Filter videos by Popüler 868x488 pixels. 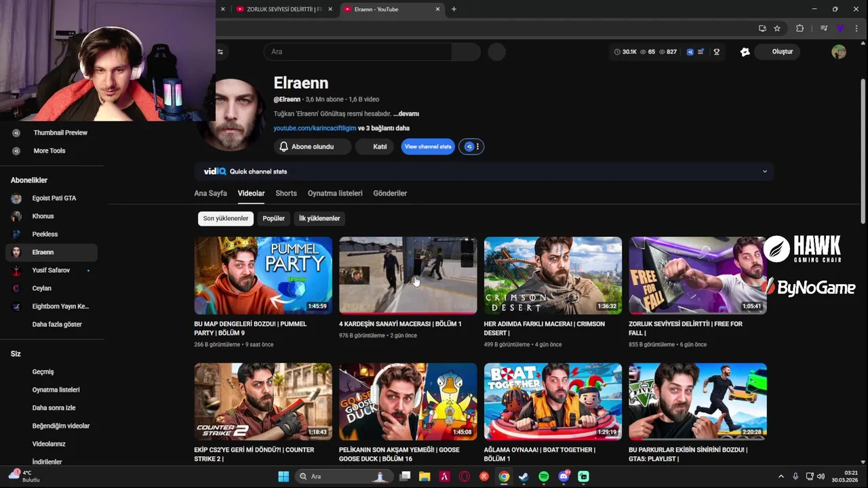pyautogui.click(x=274, y=218)
